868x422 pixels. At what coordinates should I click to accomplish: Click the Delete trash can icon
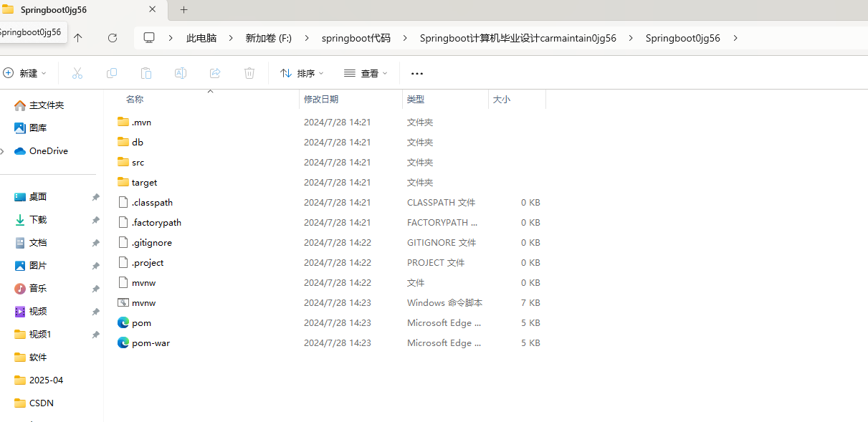coord(249,73)
